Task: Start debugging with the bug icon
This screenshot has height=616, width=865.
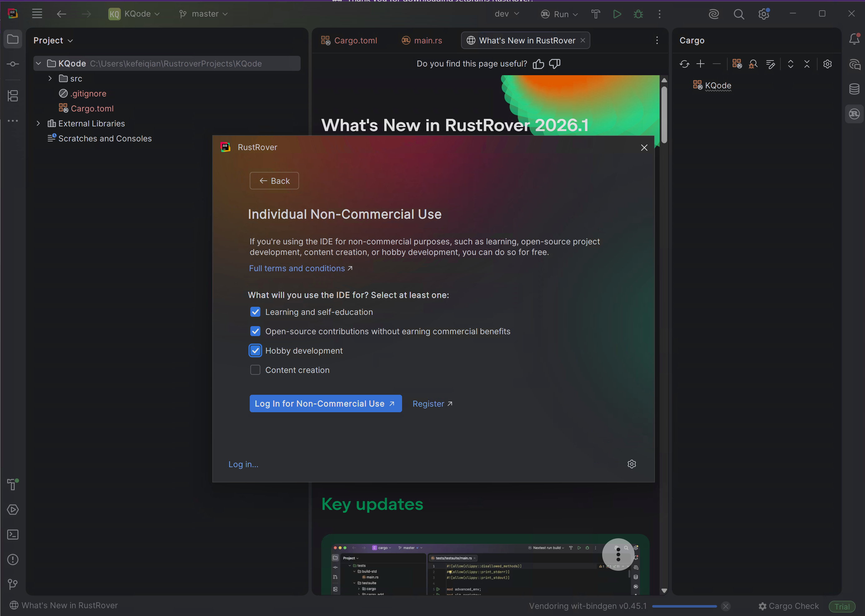Action: click(638, 14)
